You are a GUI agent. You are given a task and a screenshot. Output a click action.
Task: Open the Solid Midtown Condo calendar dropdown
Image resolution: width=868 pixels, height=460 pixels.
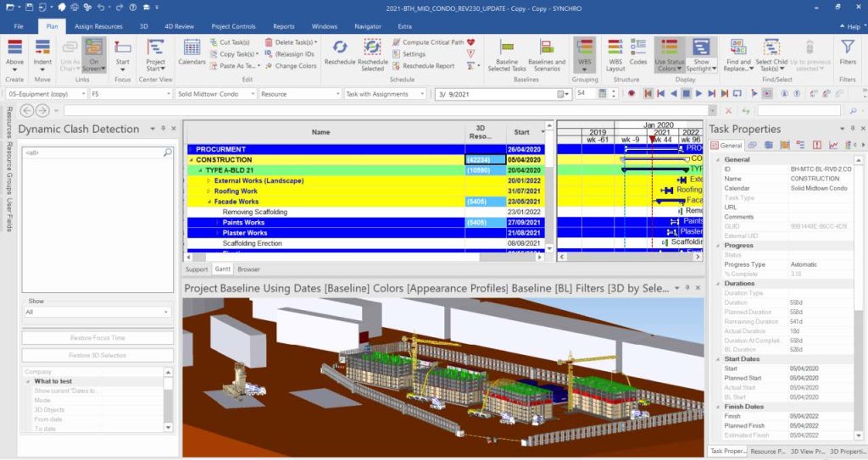coord(253,94)
